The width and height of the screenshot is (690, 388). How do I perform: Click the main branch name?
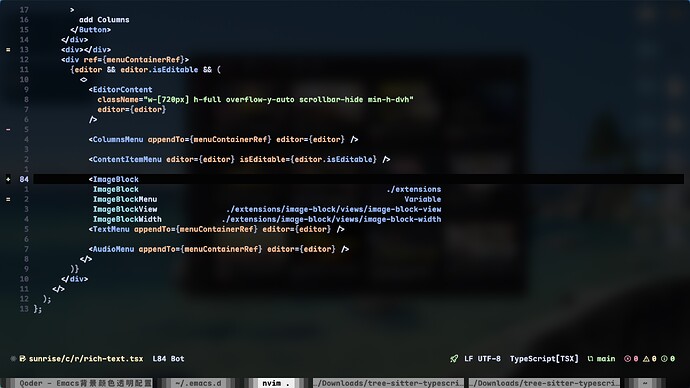point(606,359)
